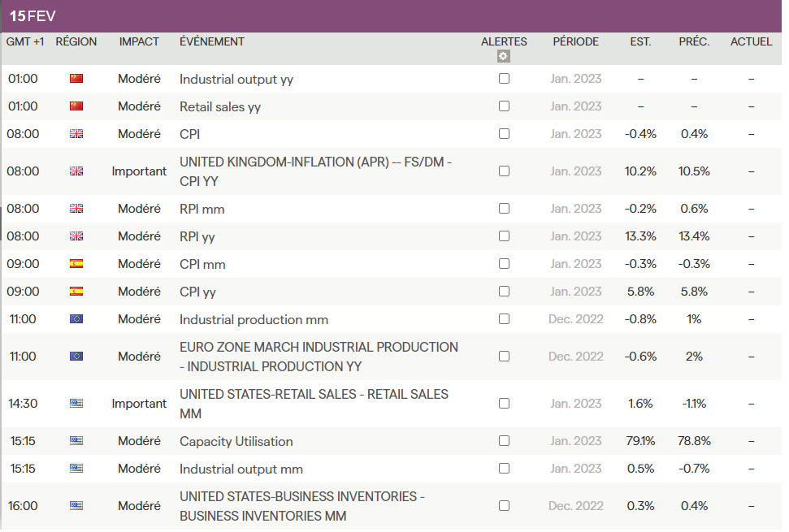Click the IMPACT column header
The width and height of the screenshot is (789, 532).
(x=139, y=41)
